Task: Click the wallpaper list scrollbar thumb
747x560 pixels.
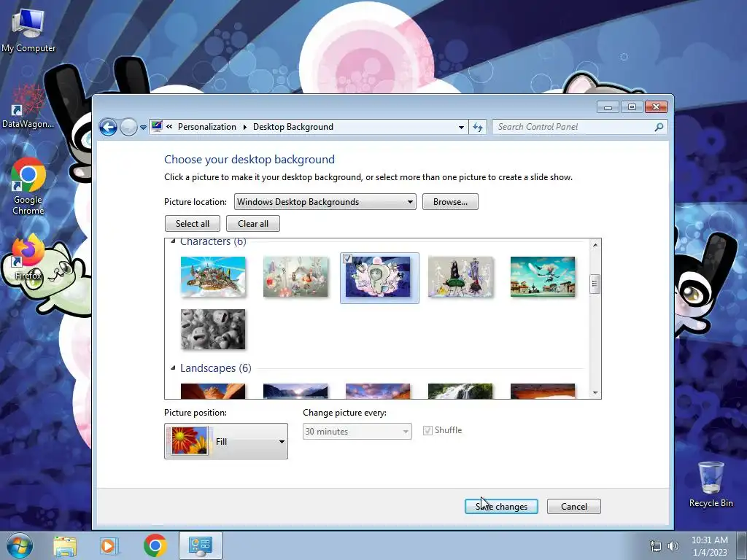Action: coord(595,284)
